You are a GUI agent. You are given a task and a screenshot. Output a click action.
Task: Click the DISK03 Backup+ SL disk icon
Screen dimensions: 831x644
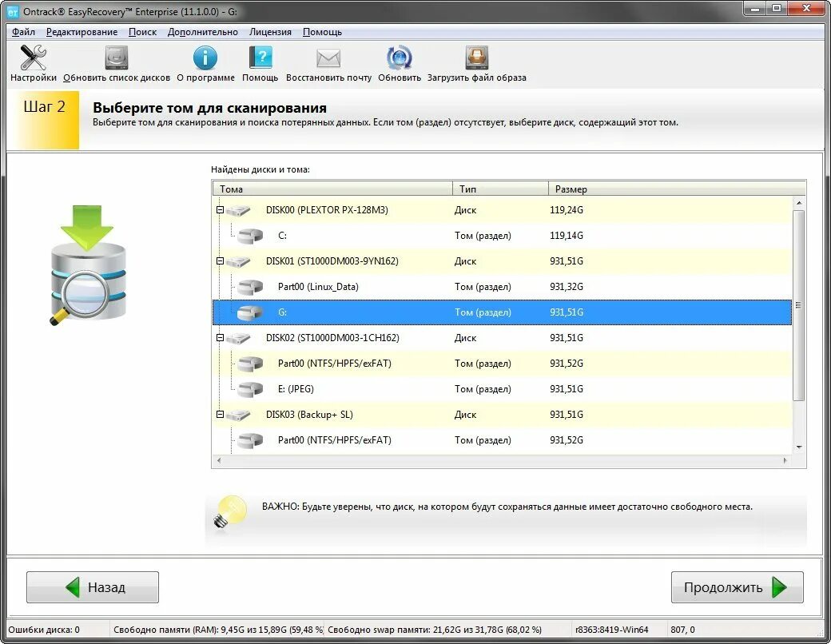pyautogui.click(x=238, y=415)
